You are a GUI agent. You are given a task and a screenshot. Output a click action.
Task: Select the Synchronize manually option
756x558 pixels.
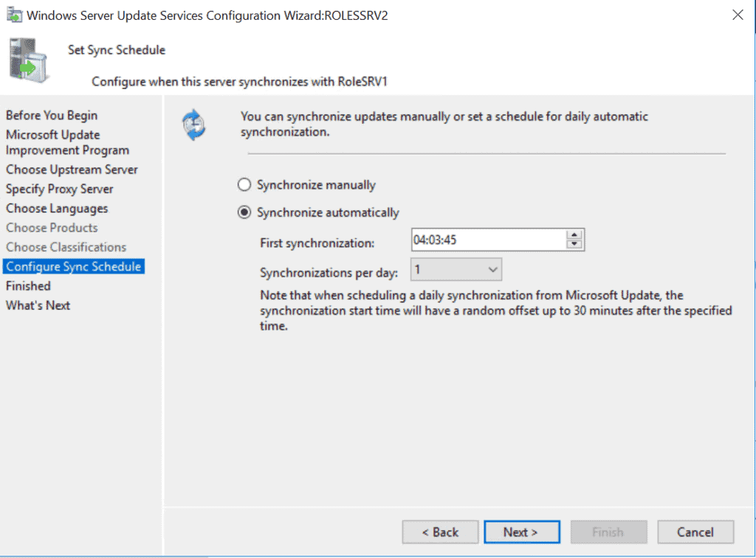coord(306,185)
